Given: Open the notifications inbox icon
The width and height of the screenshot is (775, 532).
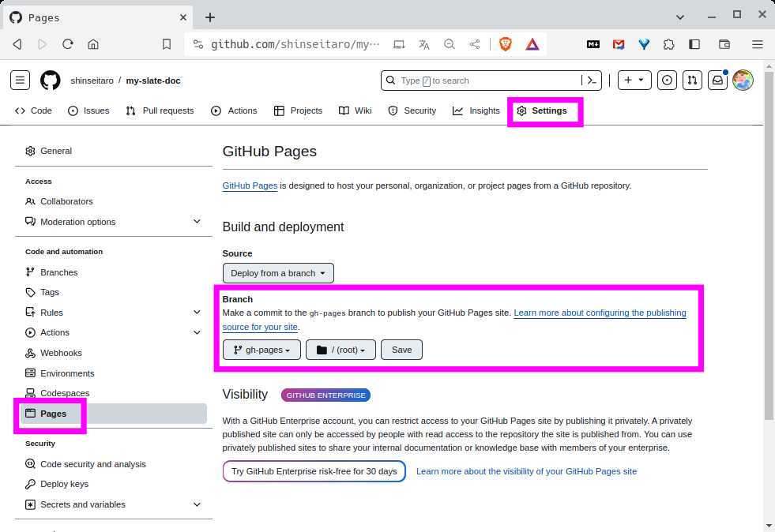Looking at the screenshot, I should coord(717,80).
